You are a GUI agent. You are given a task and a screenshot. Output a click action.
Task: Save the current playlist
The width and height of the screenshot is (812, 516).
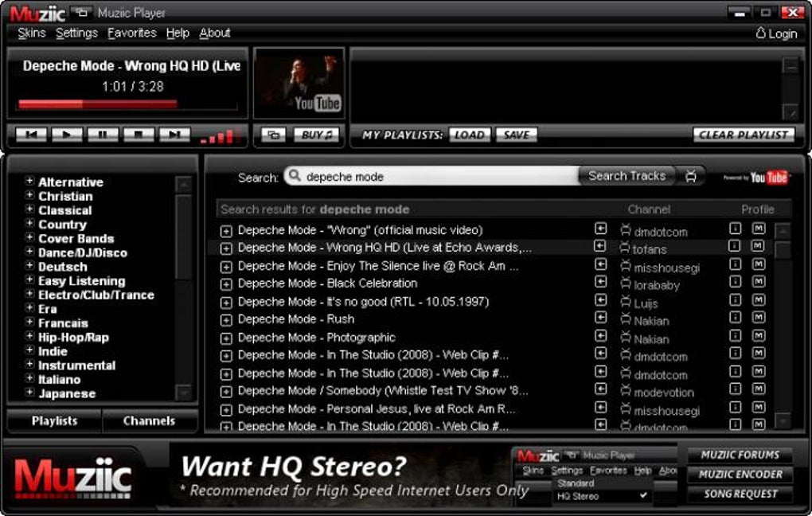pyautogui.click(x=517, y=135)
